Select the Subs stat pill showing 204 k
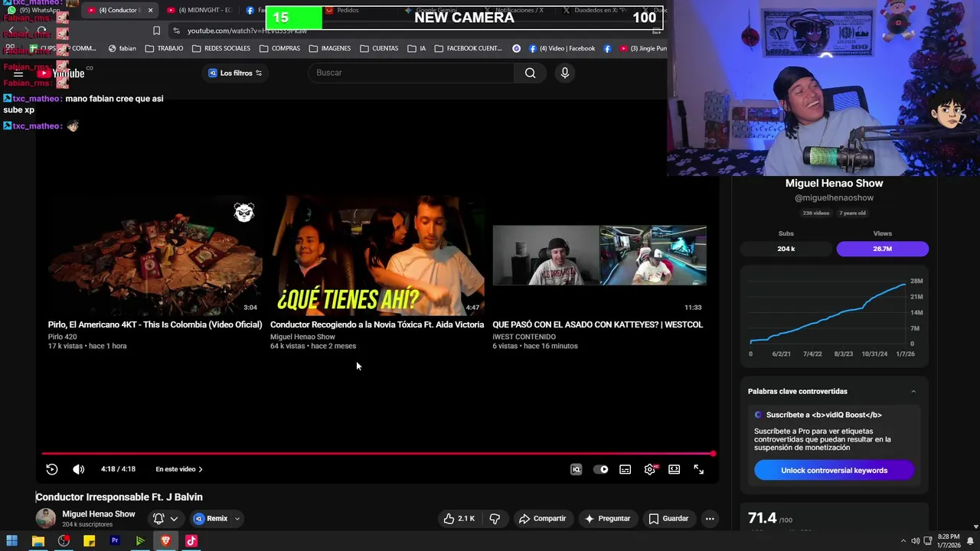 786,249
